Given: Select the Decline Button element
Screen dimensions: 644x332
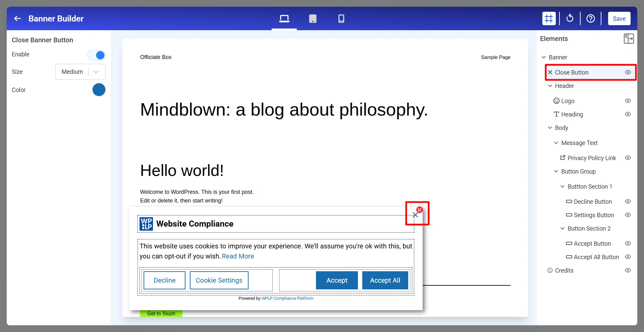Looking at the screenshot, I should (x=589, y=202).
